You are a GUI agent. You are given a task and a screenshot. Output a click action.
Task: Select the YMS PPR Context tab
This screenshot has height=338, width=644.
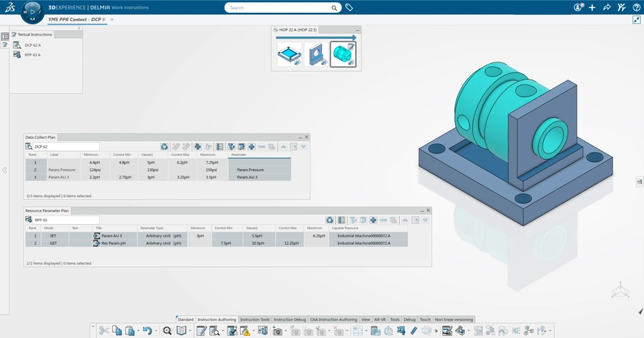(x=76, y=19)
